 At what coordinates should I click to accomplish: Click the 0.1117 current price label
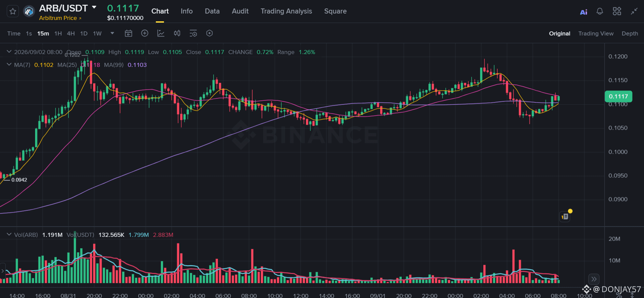click(618, 96)
